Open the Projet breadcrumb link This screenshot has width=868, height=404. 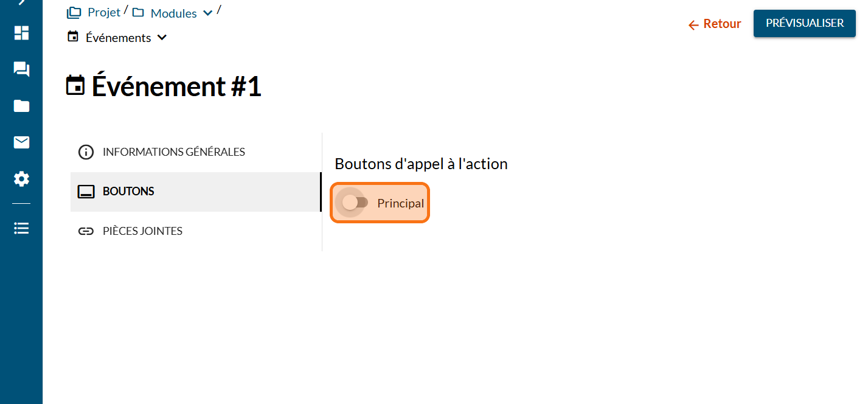(x=104, y=13)
